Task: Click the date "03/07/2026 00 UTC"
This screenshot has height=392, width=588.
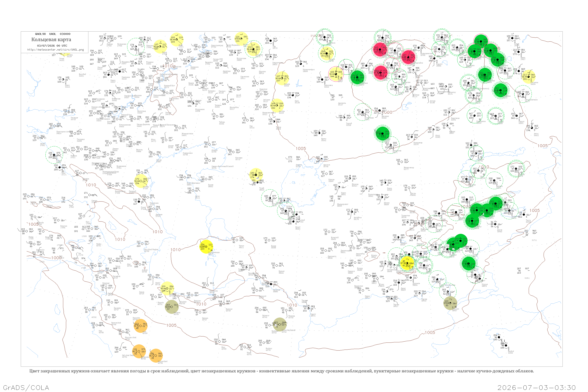Action: (52, 46)
